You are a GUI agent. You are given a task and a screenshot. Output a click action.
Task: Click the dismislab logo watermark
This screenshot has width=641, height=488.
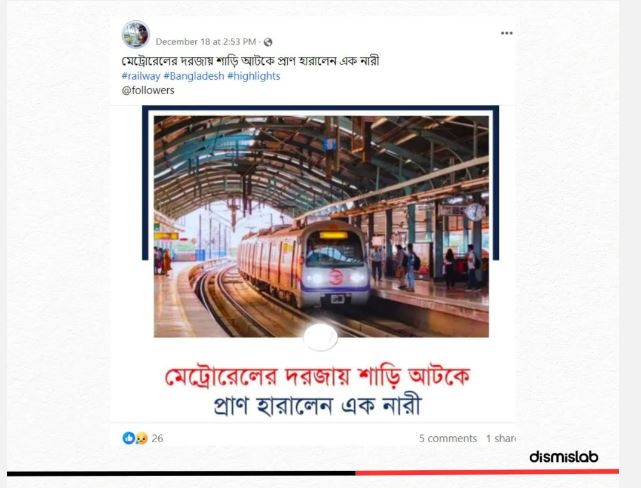click(564, 457)
